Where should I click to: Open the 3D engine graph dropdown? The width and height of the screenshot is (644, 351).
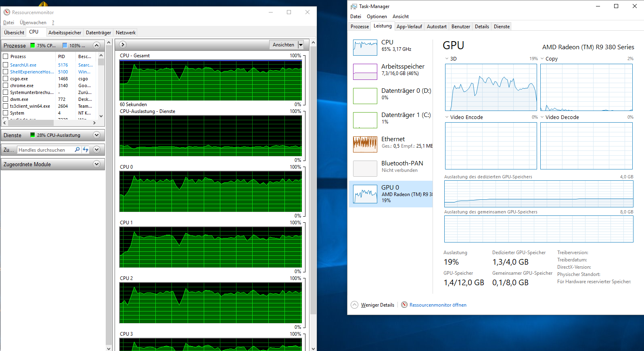[447, 59]
